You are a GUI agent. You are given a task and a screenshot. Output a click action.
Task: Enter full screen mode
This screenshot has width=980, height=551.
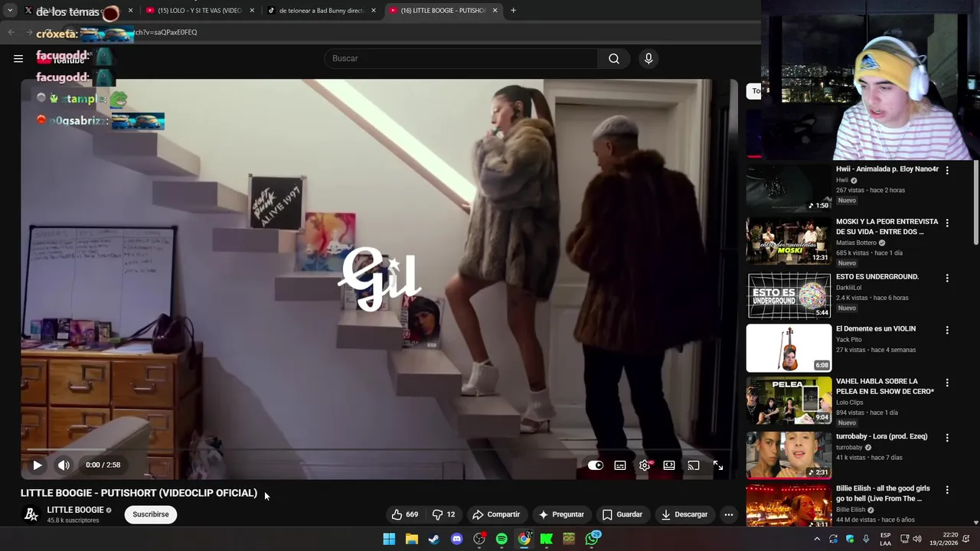[x=718, y=465]
